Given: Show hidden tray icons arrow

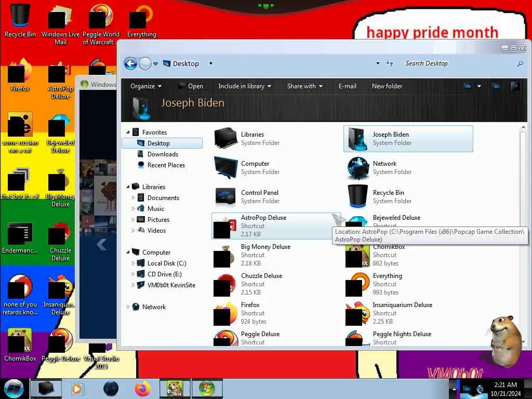Looking at the screenshot, I should point(454,389).
